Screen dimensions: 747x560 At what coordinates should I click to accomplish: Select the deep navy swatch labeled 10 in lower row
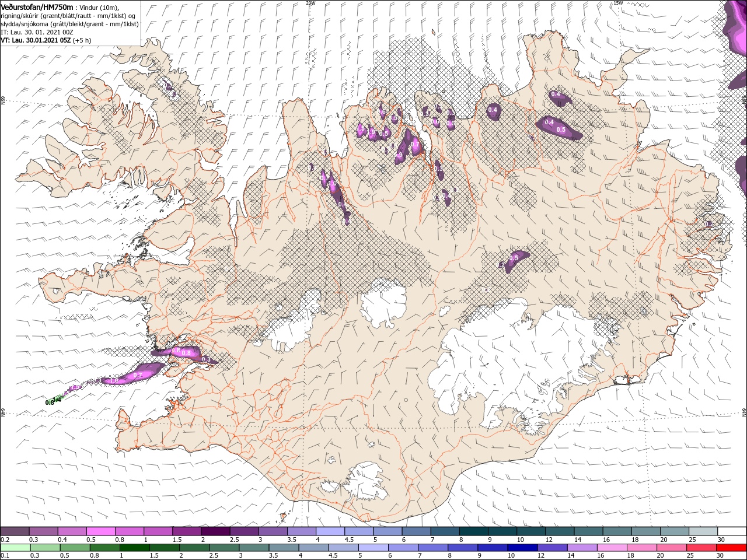522,548
